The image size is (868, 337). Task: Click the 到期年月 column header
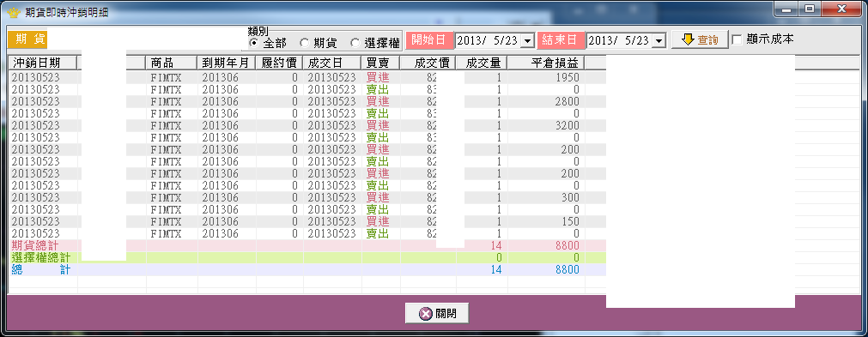(227, 63)
